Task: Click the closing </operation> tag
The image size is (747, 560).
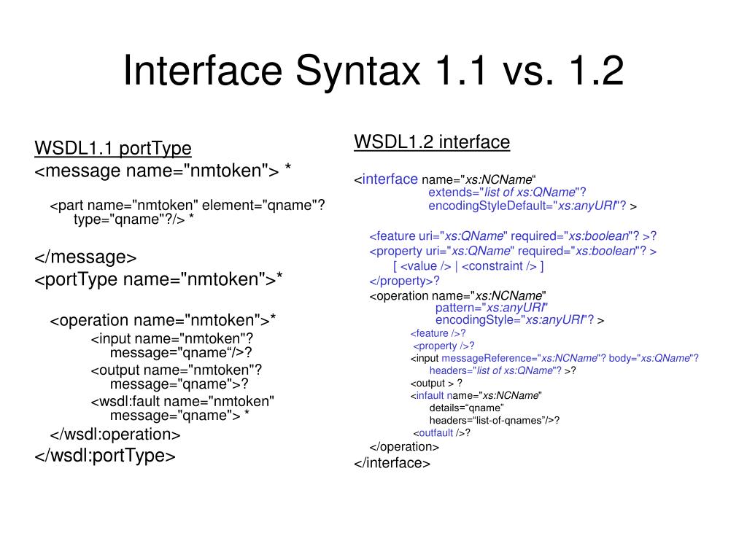Action: [404, 447]
